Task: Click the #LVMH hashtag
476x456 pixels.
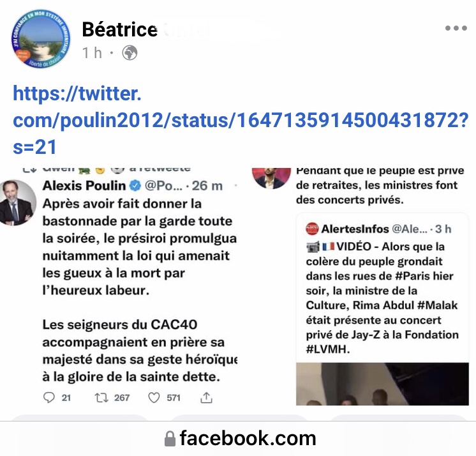Action: pyautogui.click(x=327, y=349)
